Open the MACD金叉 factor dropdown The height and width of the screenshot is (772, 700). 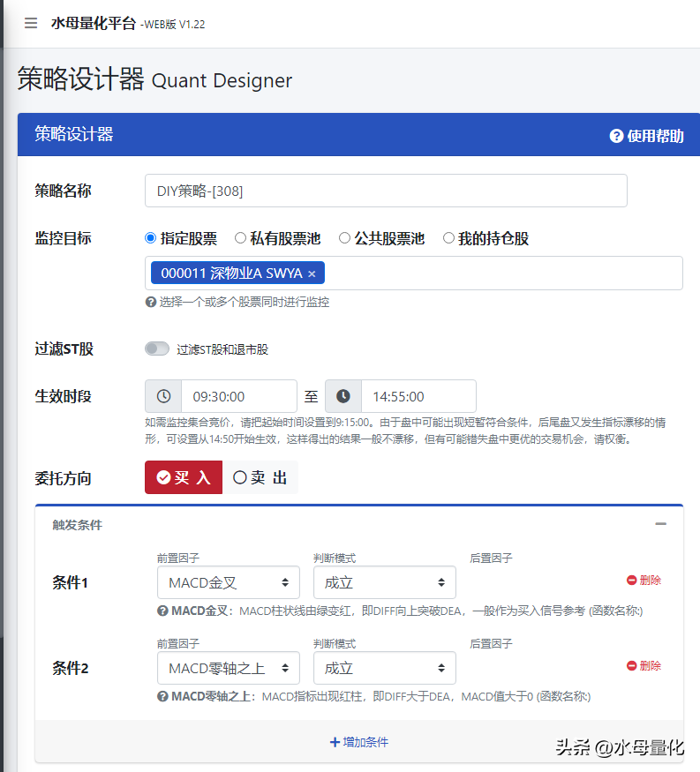pyautogui.click(x=229, y=582)
